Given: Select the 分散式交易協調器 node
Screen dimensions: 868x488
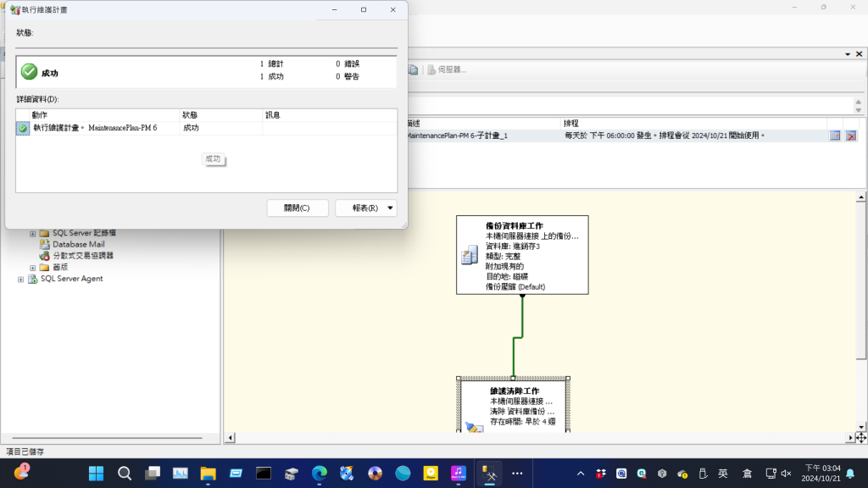Looking at the screenshot, I should tap(82, 255).
